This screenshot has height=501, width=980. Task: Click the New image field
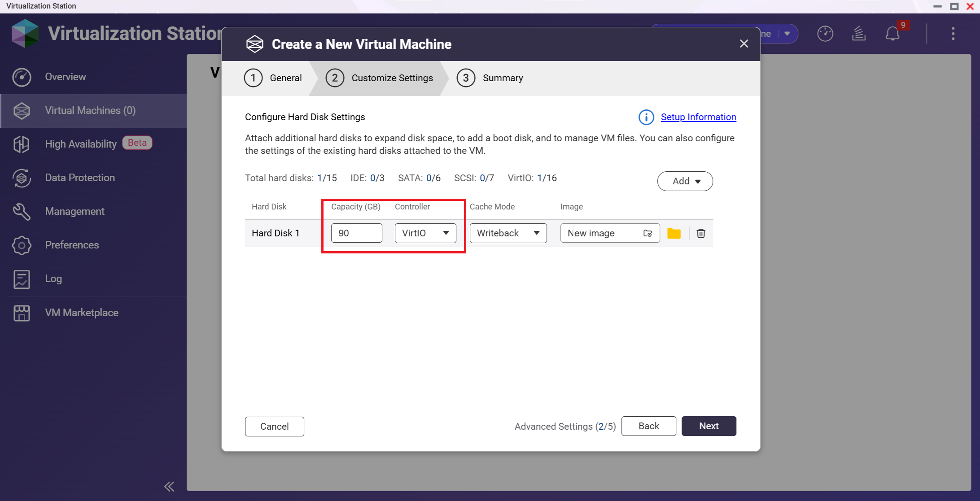point(610,233)
